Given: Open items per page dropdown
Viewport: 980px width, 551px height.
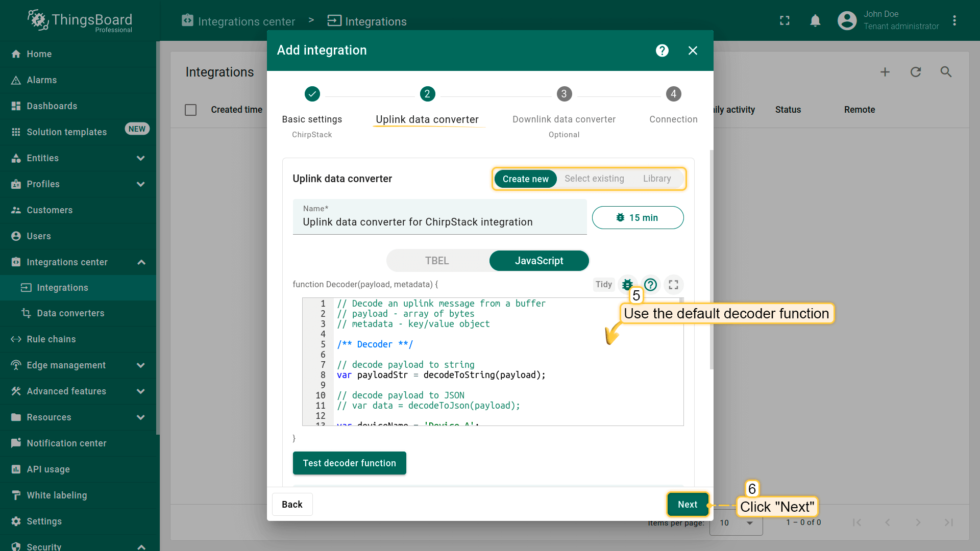Looking at the screenshot, I should [x=736, y=523].
